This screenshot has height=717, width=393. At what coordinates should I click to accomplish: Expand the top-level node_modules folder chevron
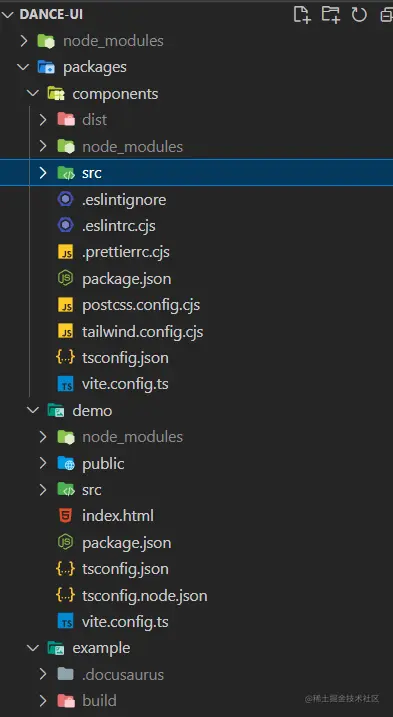pyautogui.click(x=24, y=41)
